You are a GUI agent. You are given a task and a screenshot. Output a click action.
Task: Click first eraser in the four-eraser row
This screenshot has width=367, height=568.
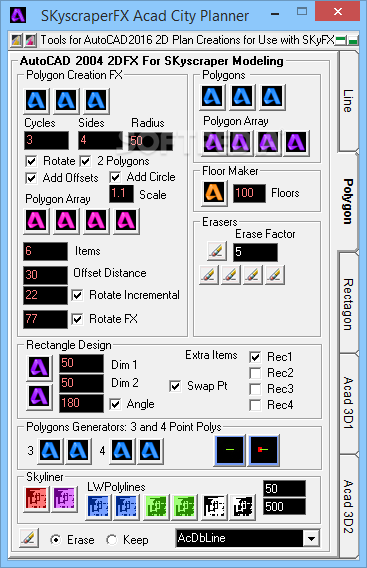209,275
